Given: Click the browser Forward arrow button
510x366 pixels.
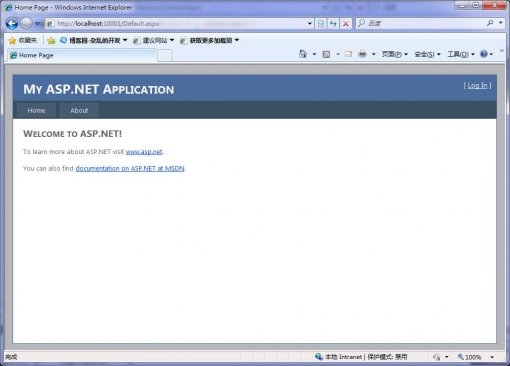Looking at the screenshot, I should click(x=26, y=23).
